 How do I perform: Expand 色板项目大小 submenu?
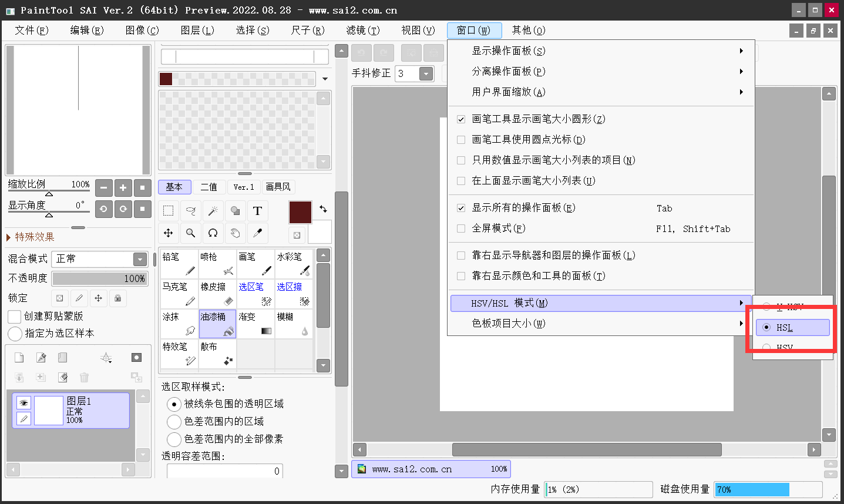pyautogui.click(x=600, y=324)
